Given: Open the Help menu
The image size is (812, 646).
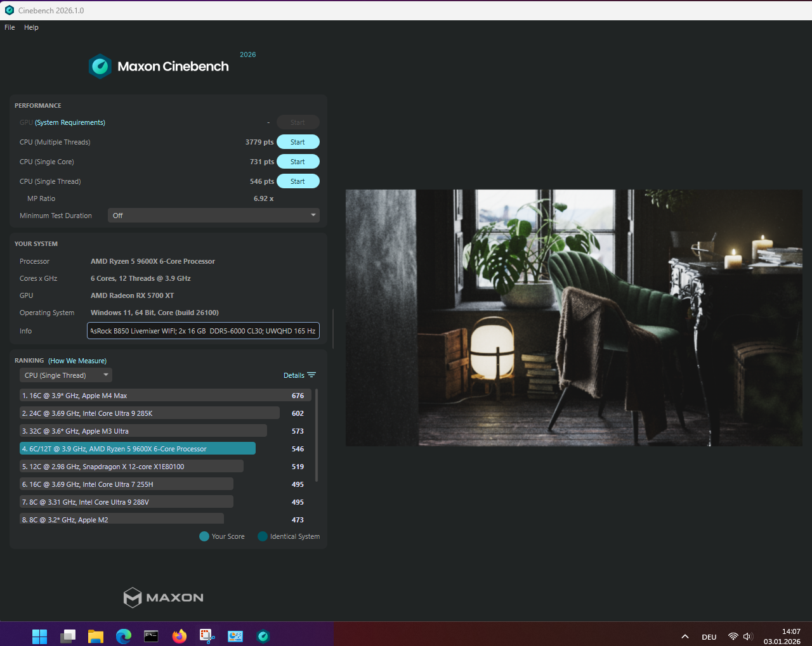Looking at the screenshot, I should coord(31,27).
